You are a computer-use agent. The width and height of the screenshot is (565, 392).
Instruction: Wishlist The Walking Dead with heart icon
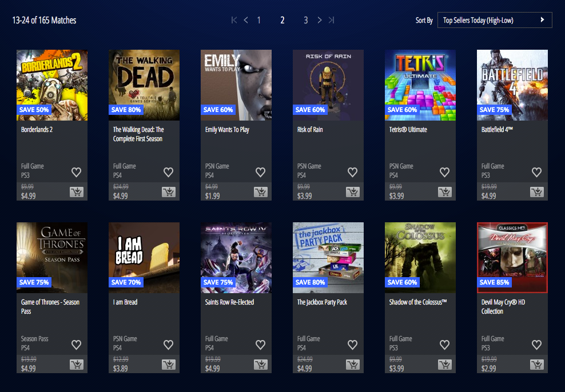(x=168, y=172)
